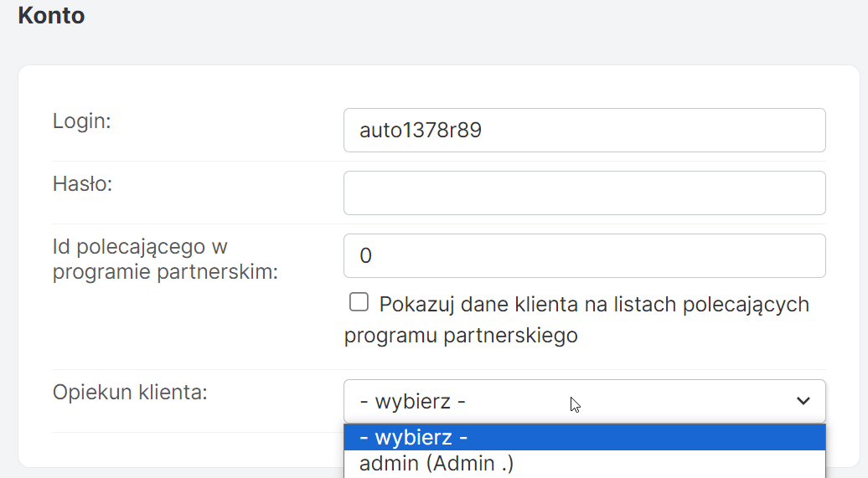
Task: Click the "programu partnerskiego" checkbox label line
Action: tap(461, 336)
